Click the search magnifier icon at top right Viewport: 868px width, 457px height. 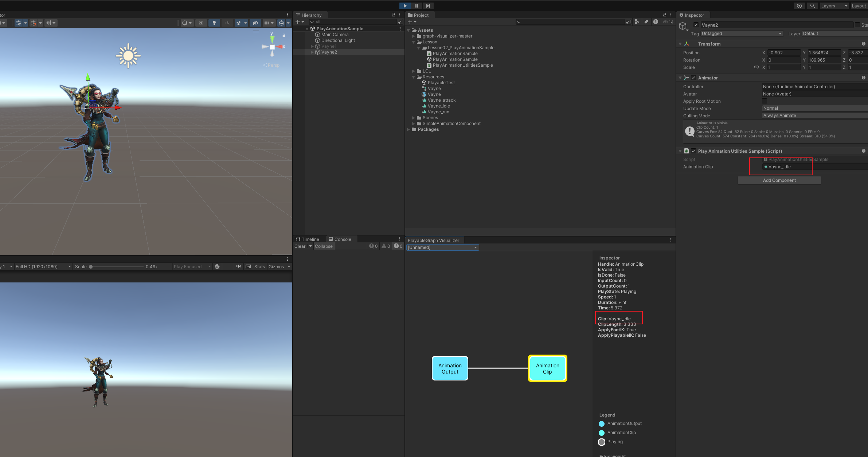click(x=813, y=6)
